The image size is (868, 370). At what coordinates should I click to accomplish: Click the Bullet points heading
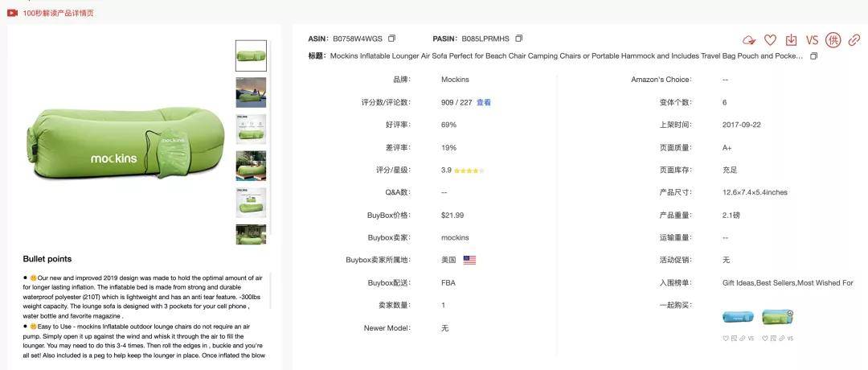tap(47, 259)
